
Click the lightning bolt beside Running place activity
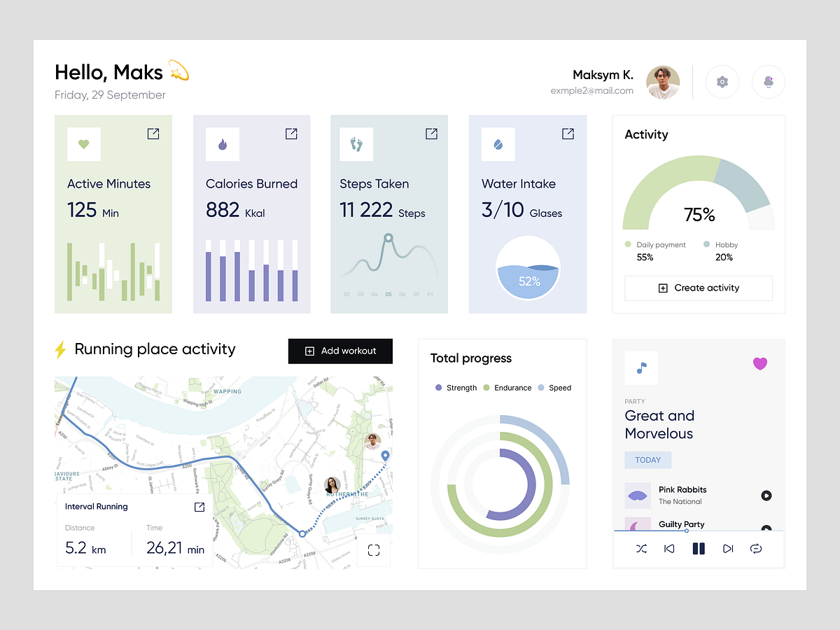pos(62,349)
